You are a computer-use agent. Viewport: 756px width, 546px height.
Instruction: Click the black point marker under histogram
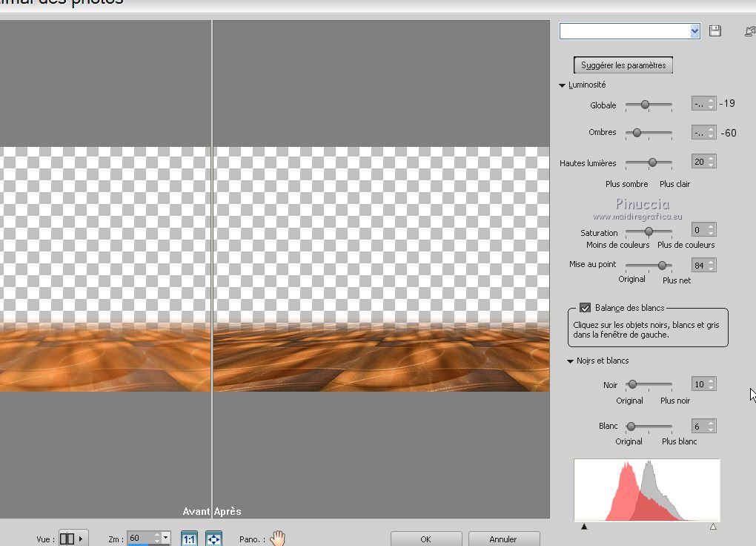(584, 526)
